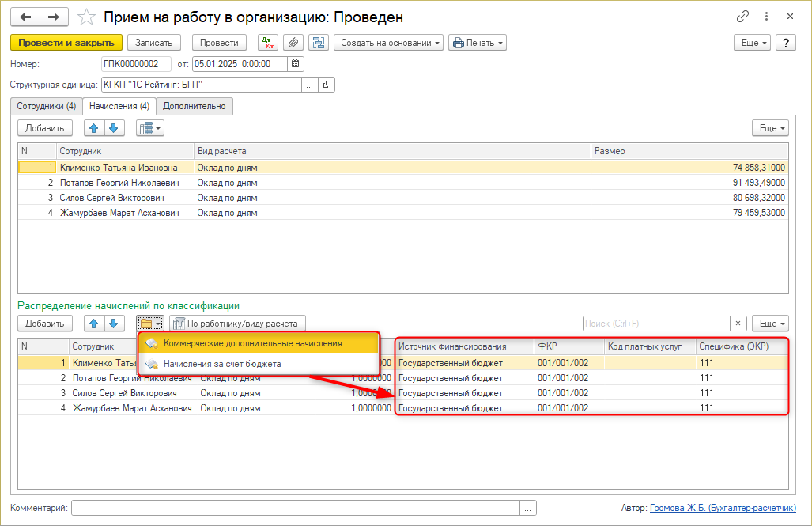
Task: Open author link Громова Ж.Б.
Action: 723,508
